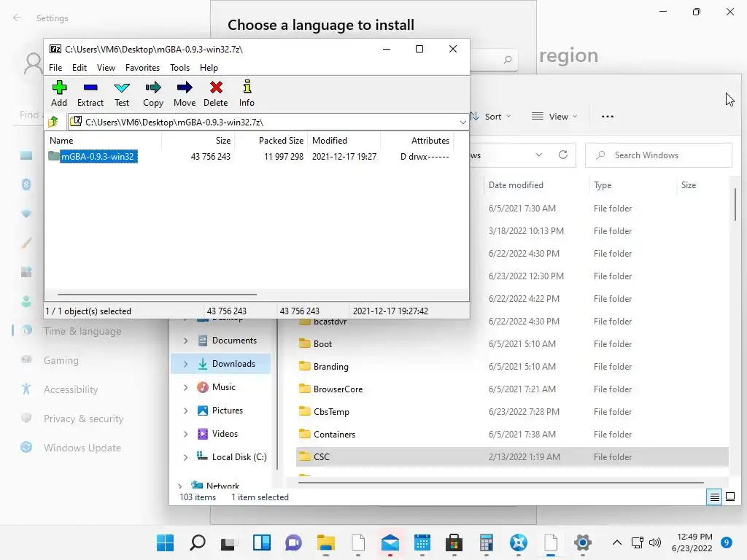Screen dimensions: 747x560
Task: Select the CSC folder row
Action: [512, 457]
